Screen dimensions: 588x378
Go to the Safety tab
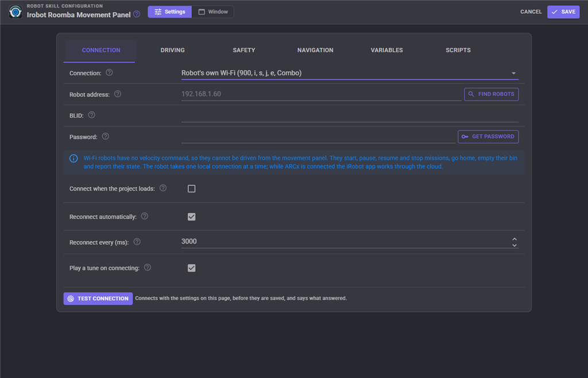point(243,50)
